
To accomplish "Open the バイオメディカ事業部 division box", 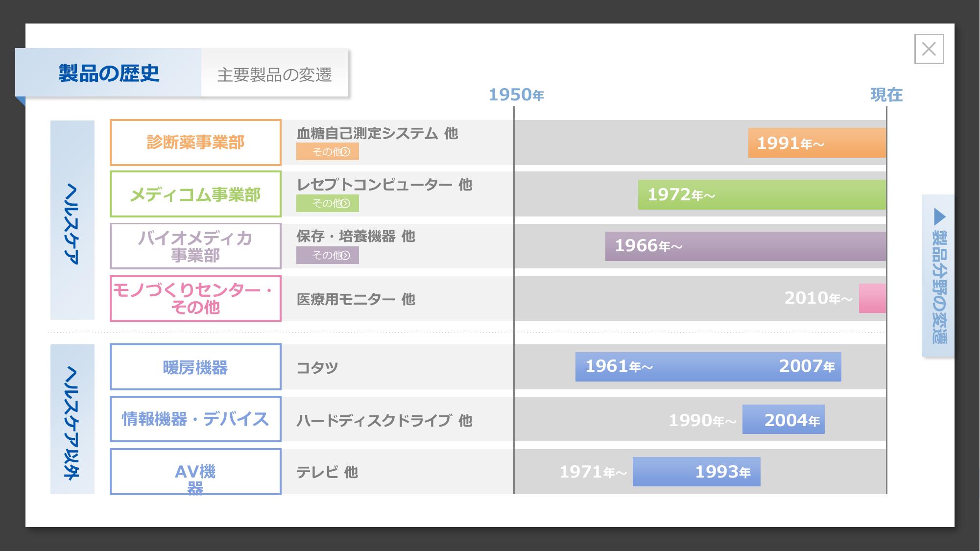I will 195,246.
